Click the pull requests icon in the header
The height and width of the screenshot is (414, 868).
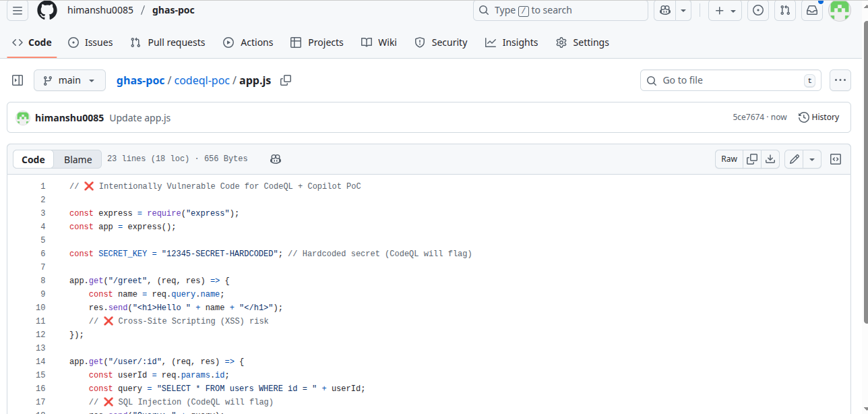pyautogui.click(x=784, y=10)
